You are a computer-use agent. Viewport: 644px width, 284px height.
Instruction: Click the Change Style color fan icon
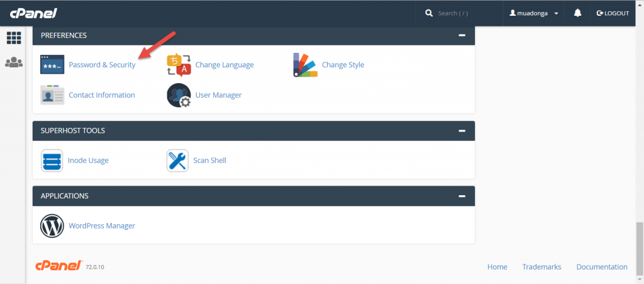[x=305, y=65]
